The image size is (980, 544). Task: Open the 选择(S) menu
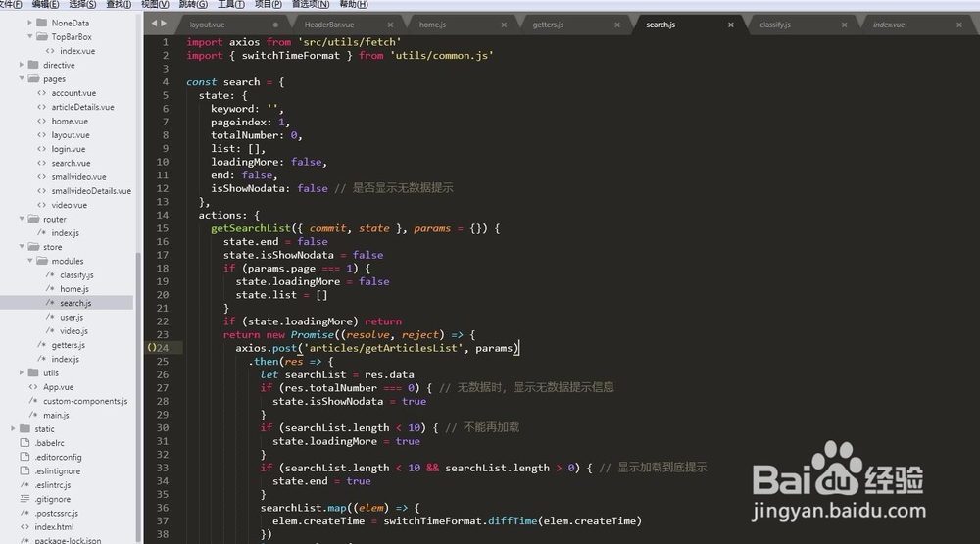point(82,4)
